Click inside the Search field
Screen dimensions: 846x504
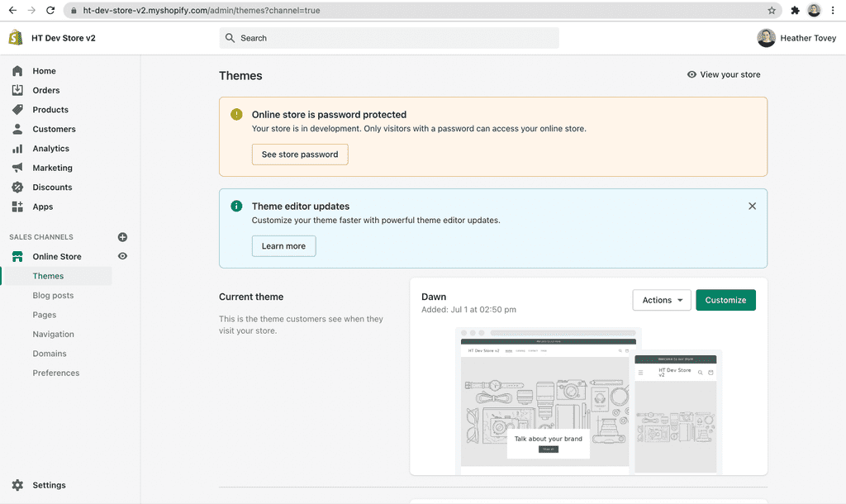[x=388, y=37]
